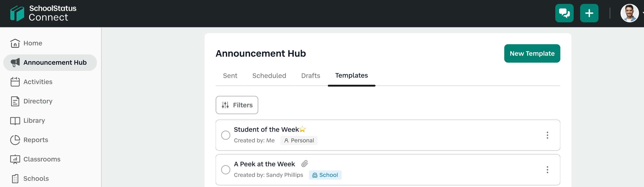Open the Library book icon
644x187 pixels.
(15, 121)
